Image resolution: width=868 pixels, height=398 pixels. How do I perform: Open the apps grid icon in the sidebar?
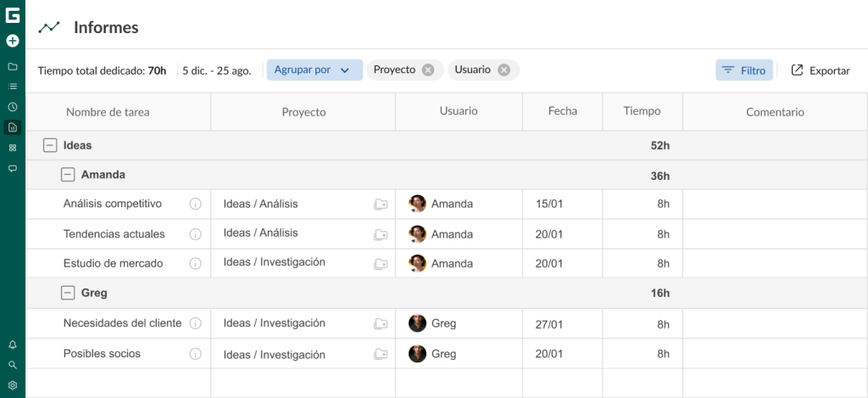pyautogui.click(x=12, y=148)
